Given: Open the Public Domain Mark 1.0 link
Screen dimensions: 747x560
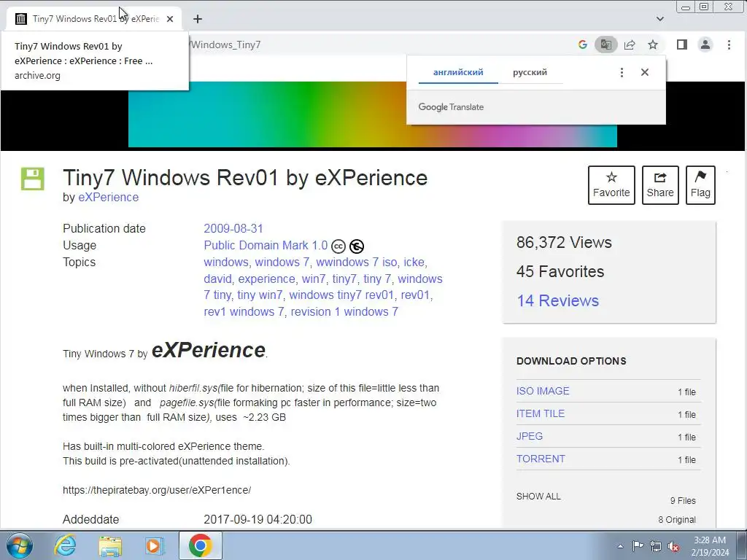Looking at the screenshot, I should click(266, 245).
